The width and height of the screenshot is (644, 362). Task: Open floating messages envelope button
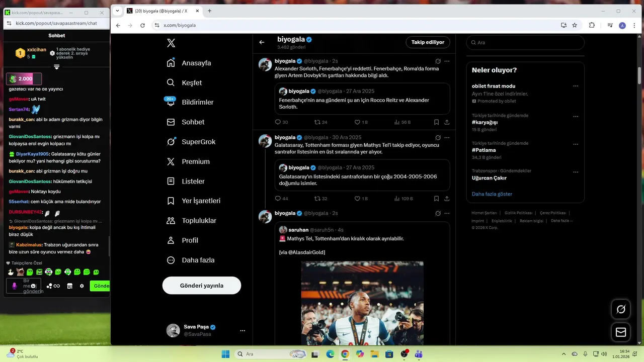(x=621, y=332)
